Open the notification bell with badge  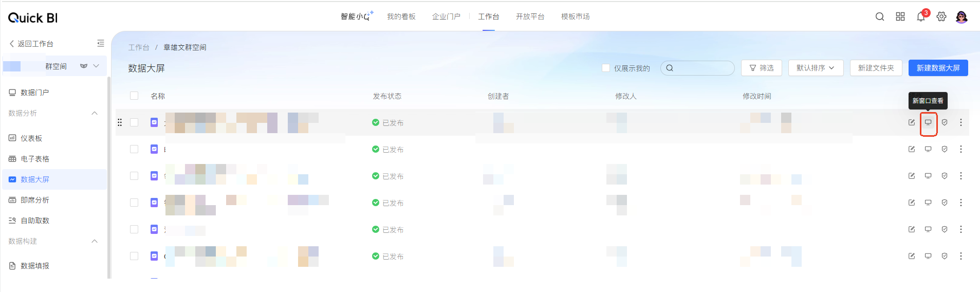[921, 16]
